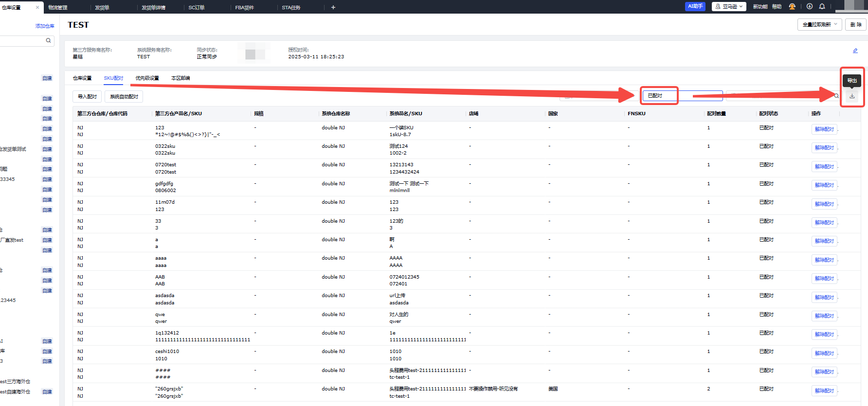Image resolution: width=868 pixels, height=406 pixels.
Task: Switch to the FBA货件 tab
Action: click(x=245, y=7)
